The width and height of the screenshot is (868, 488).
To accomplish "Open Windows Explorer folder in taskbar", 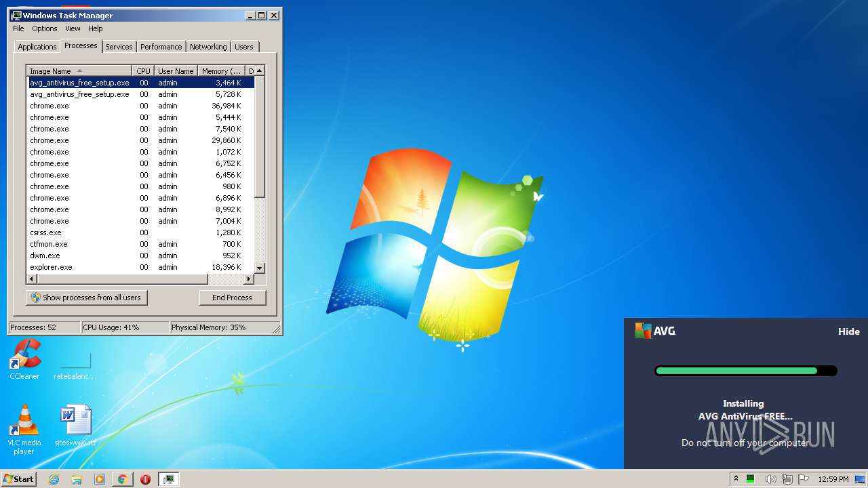I will click(x=77, y=479).
